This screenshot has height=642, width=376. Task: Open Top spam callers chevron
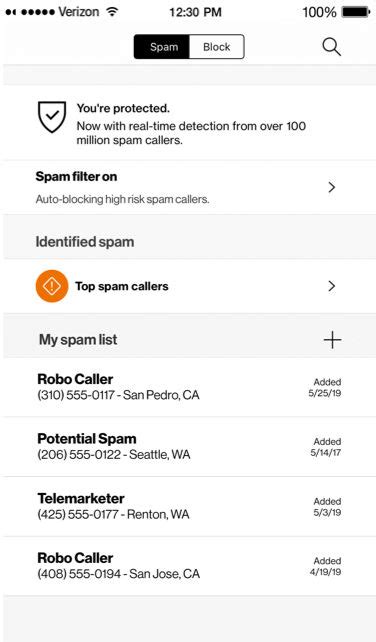point(332,286)
